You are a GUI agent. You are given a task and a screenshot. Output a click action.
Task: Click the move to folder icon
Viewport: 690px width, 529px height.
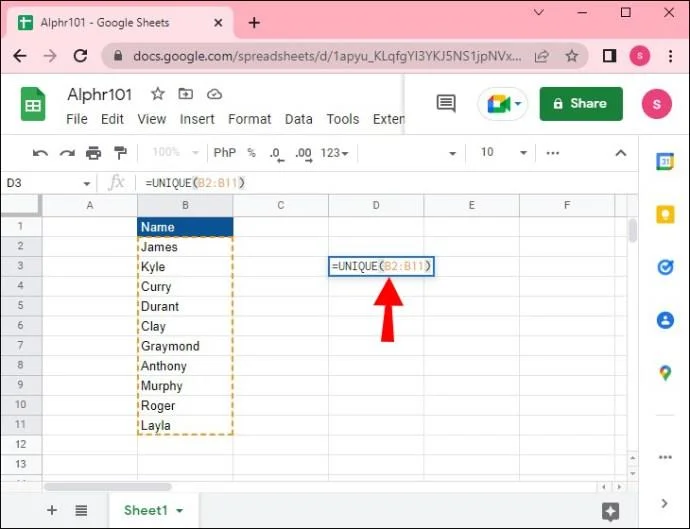[x=185, y=94]
